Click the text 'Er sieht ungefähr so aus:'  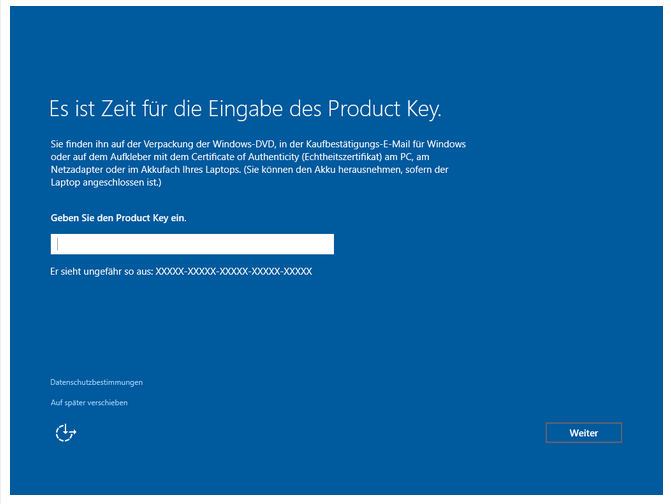(101, 271)
